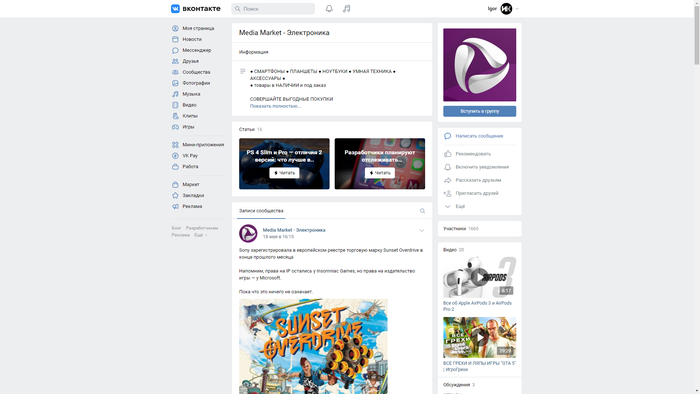Click the Видео sidebar icon

coord(175,105)
